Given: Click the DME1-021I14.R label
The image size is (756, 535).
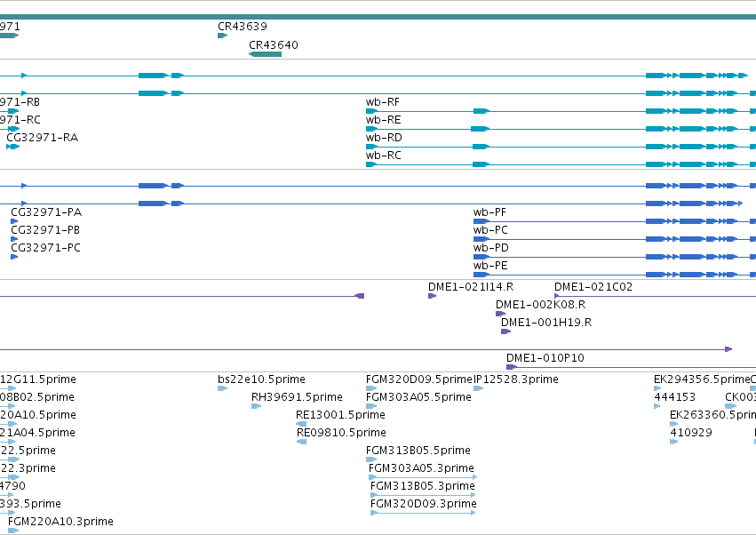Looking at the screenshot, I should point(471,287).
